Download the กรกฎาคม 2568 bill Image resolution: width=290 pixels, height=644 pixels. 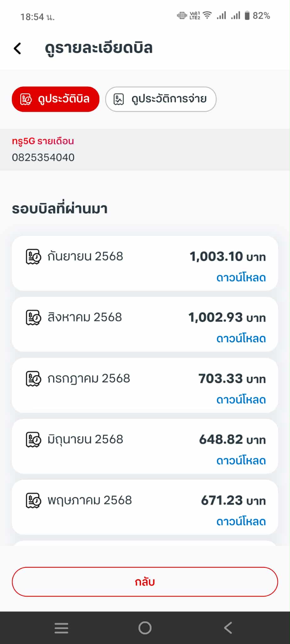click(x=241, y=400)
